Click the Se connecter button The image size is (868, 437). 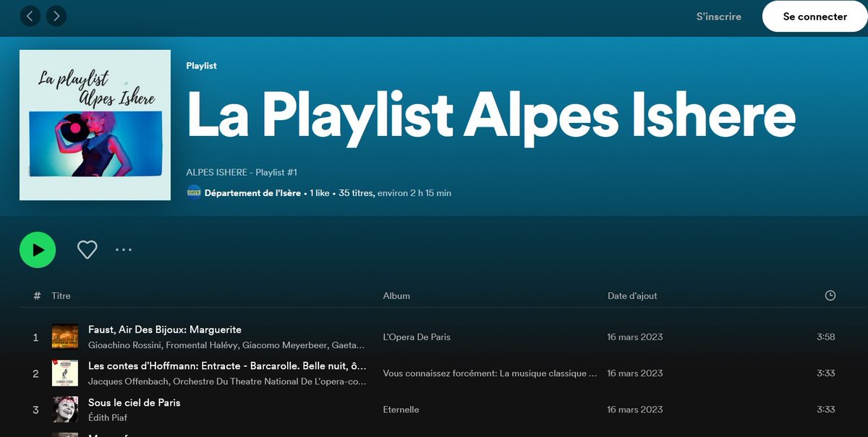point(814,16)
